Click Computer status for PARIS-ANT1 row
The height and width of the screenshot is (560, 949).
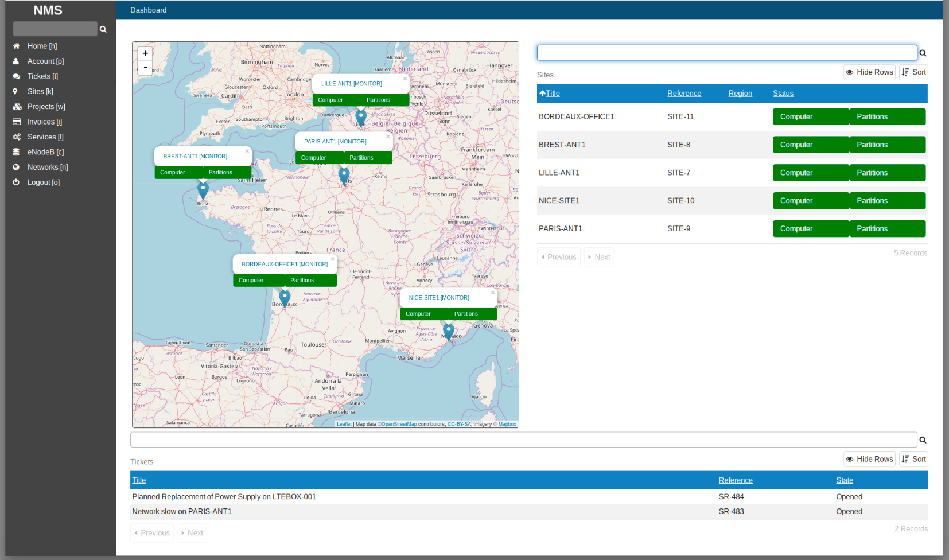[x=811, y=229]
